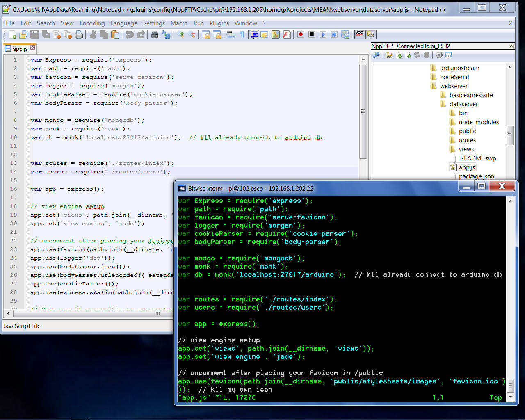
Task: Open the Plugins menu
Action: pos(219,23)
